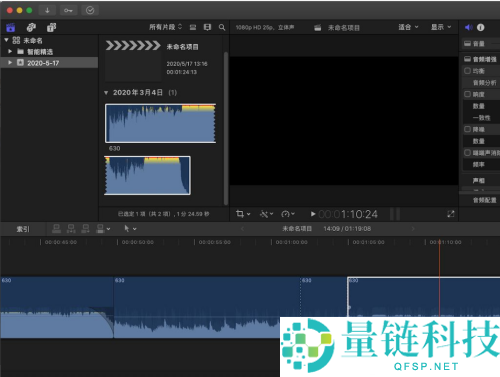Open the Enhancements magic wand menu
Image resolution: width=500 pixels, height=377 pixels.
(x=266, y=214)
